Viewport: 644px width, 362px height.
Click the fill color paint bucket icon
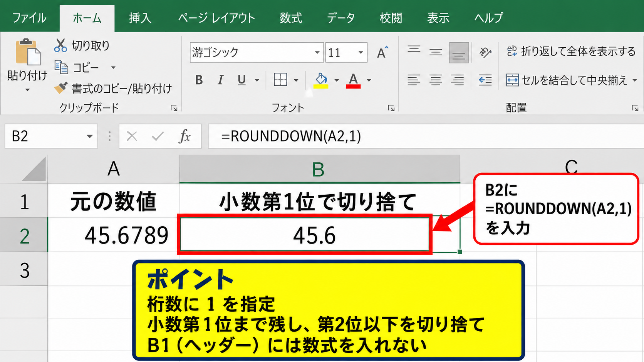(321, 80)
